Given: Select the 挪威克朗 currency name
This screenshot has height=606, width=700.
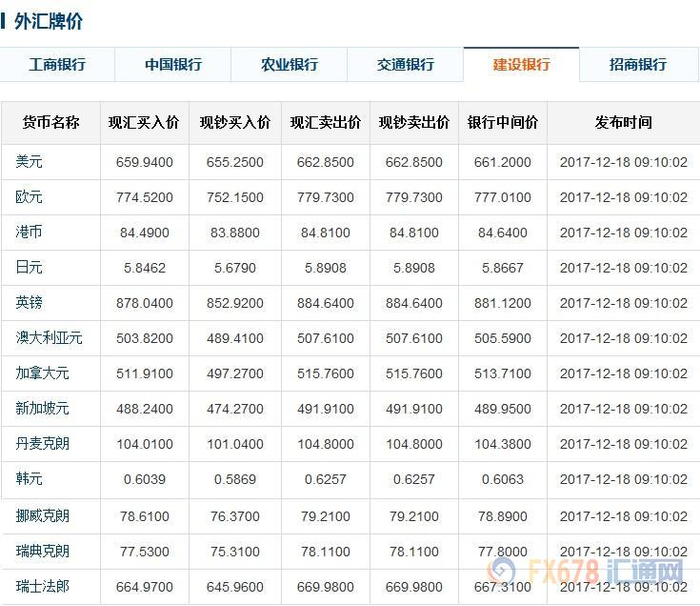Looking at the screenshot, I should (42, 516).
